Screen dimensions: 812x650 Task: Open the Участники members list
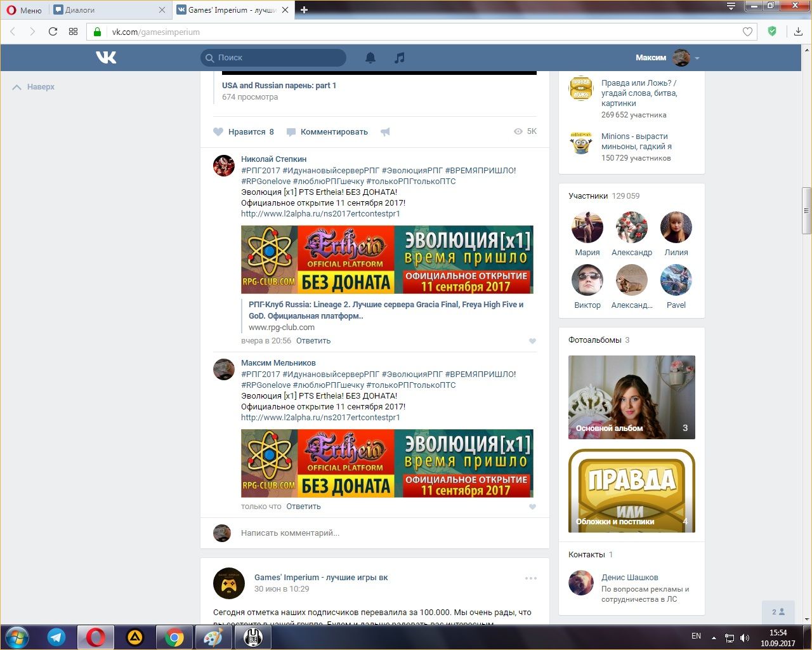(x=604, y=196)
